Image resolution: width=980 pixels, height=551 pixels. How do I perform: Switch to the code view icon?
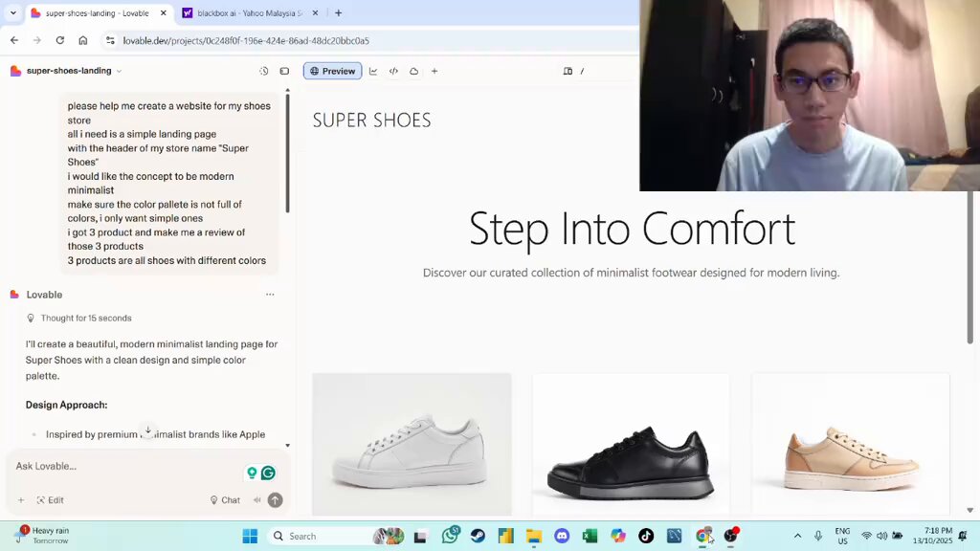[x=393, y=71]
